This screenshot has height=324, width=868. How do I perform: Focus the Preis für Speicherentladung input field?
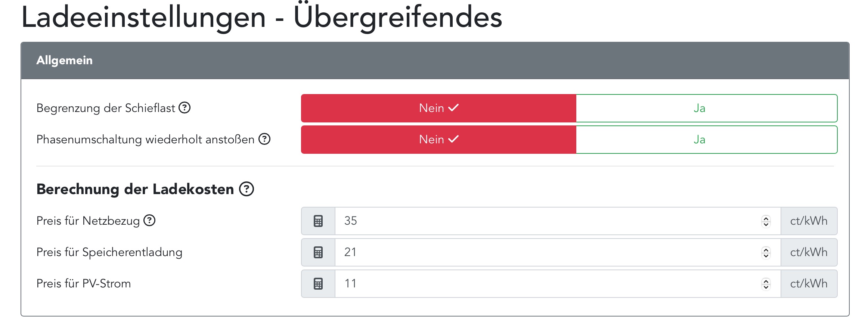click(545, 252)
